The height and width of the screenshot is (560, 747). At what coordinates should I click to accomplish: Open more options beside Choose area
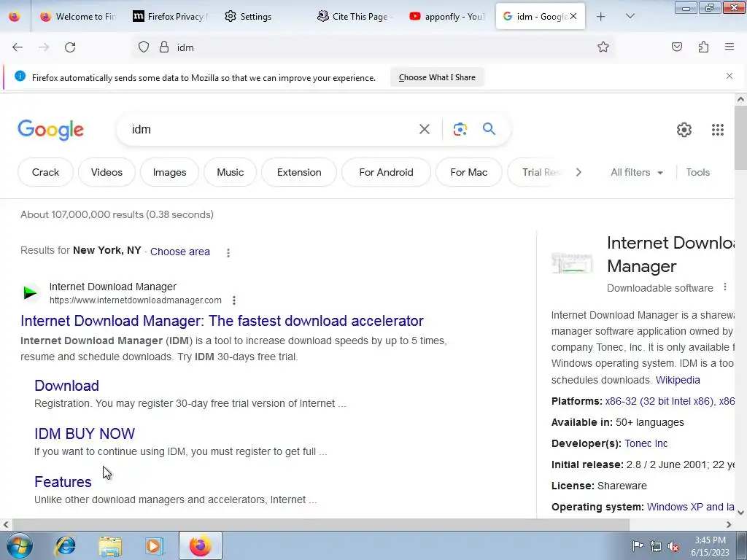pos(228,253)
